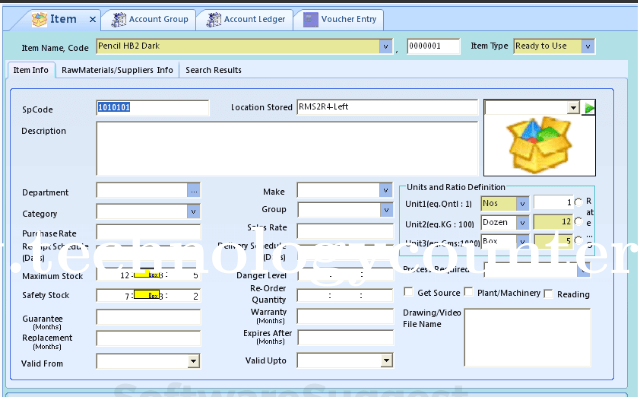Click the item box picture thumbnail
This screenshot has width=638, height=397.
pos(539,145)
